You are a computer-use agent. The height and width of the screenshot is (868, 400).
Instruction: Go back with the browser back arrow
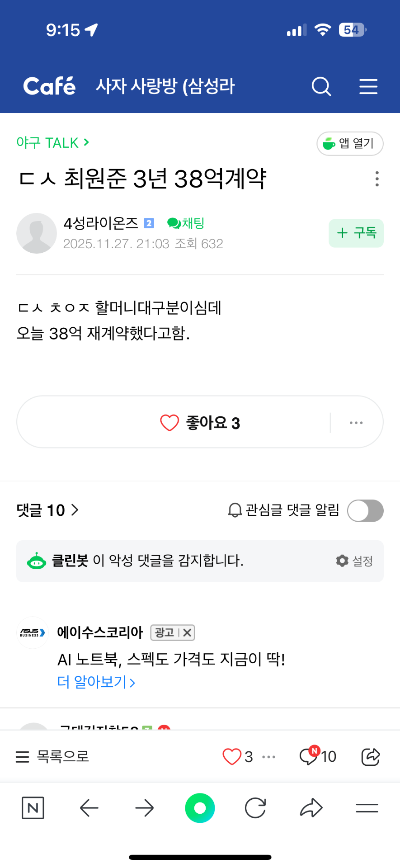[x=89, y=808]
